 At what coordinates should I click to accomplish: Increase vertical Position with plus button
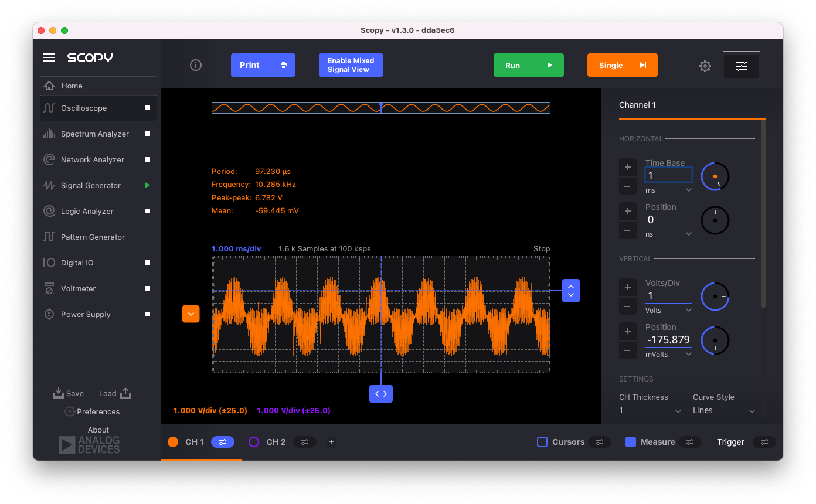tap(627, 331)
